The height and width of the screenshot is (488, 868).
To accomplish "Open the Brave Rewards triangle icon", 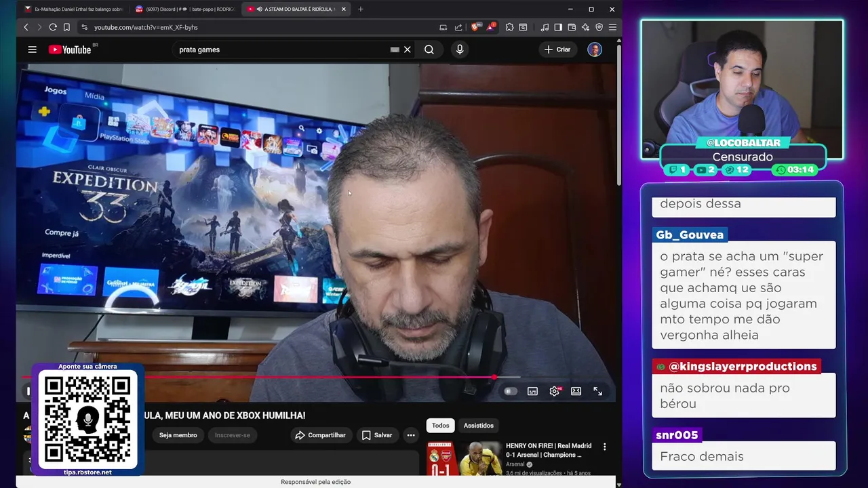I will (490, 27).
